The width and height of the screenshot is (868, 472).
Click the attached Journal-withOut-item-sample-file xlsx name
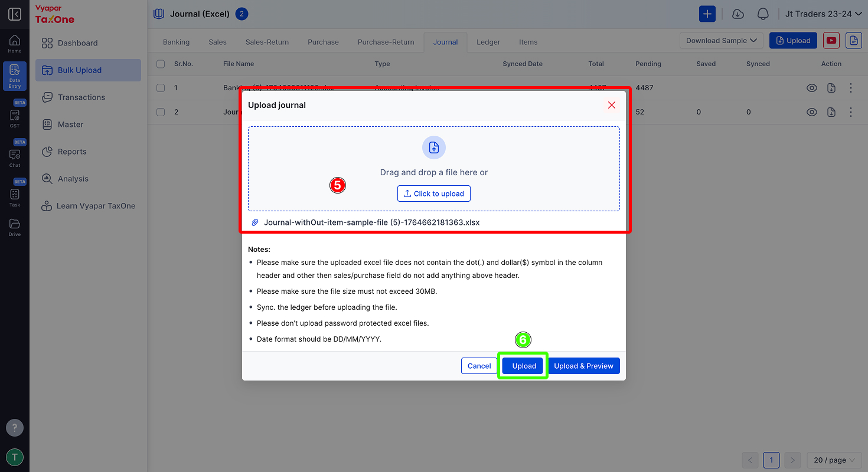coord(371,222)
